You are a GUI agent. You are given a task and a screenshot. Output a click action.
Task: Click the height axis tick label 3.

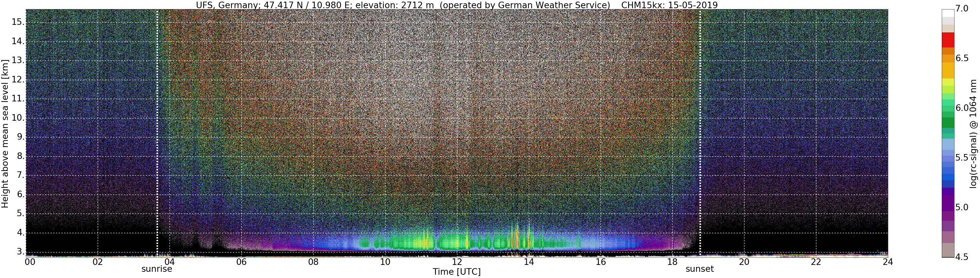[x=21, y=252]
